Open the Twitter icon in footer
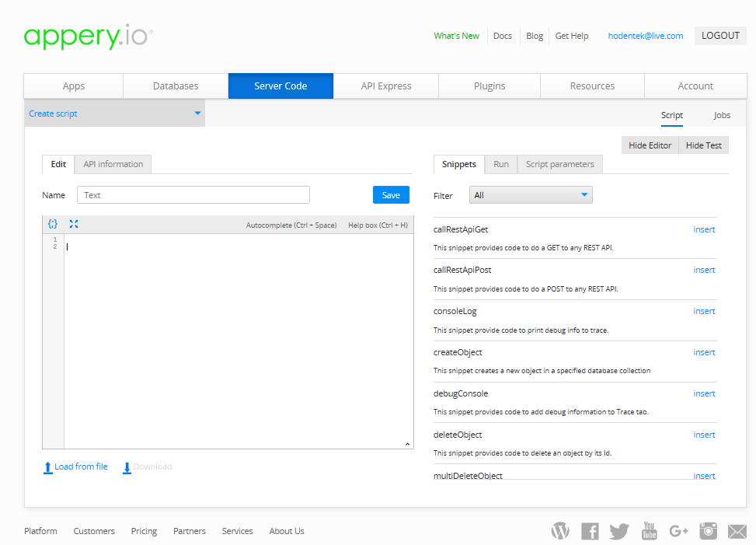The height and width of the screenshot is (545, 756). pos(619,531)
